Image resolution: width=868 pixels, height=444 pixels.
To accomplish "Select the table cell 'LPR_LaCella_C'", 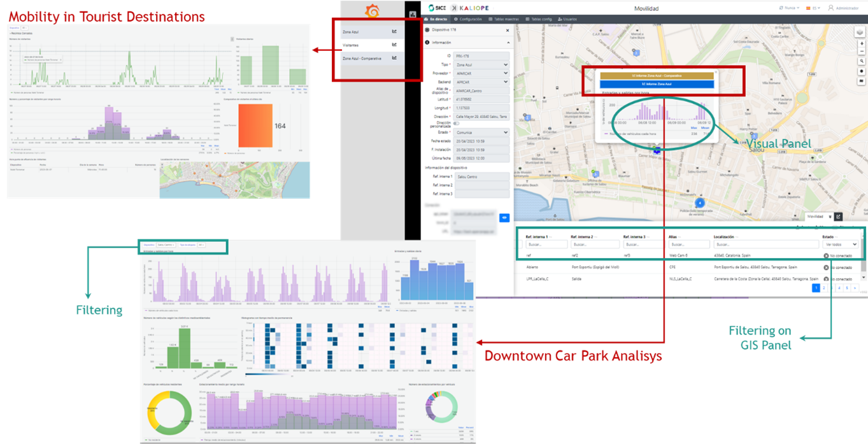I will click(537, 279).
